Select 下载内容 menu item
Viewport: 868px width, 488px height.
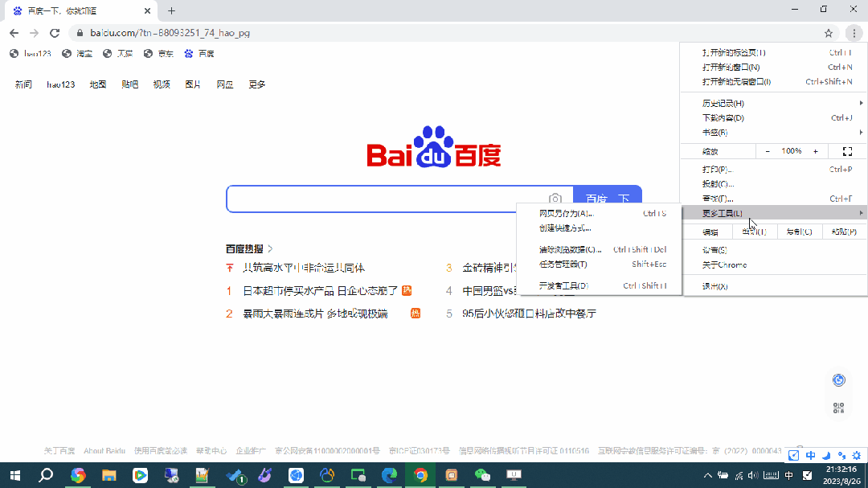(775, 118)
